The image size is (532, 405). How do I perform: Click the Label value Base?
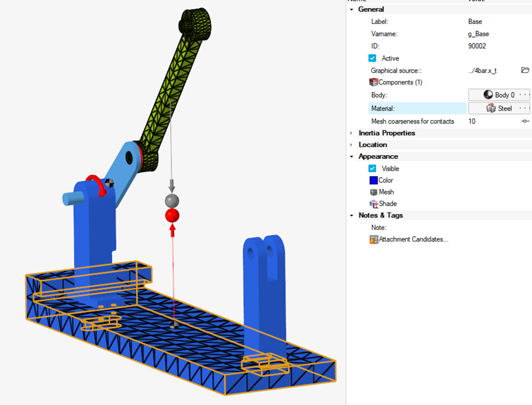475,22
